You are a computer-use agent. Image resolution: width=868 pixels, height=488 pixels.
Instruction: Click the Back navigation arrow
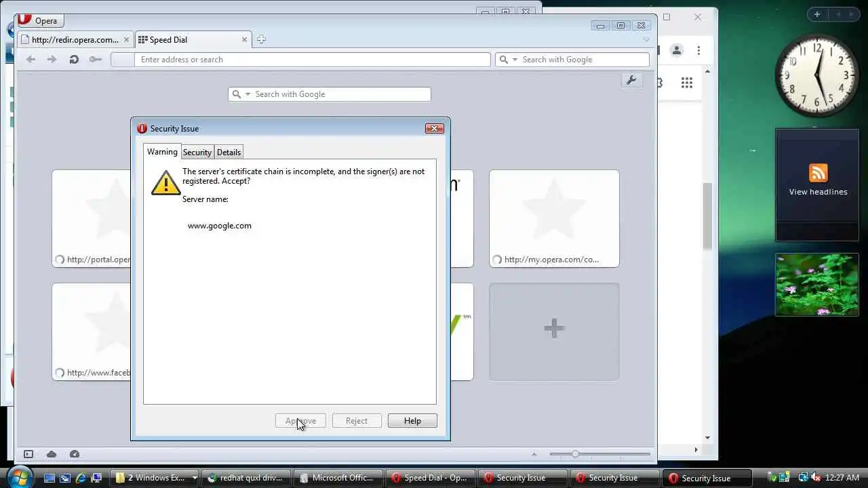point(31,60)
